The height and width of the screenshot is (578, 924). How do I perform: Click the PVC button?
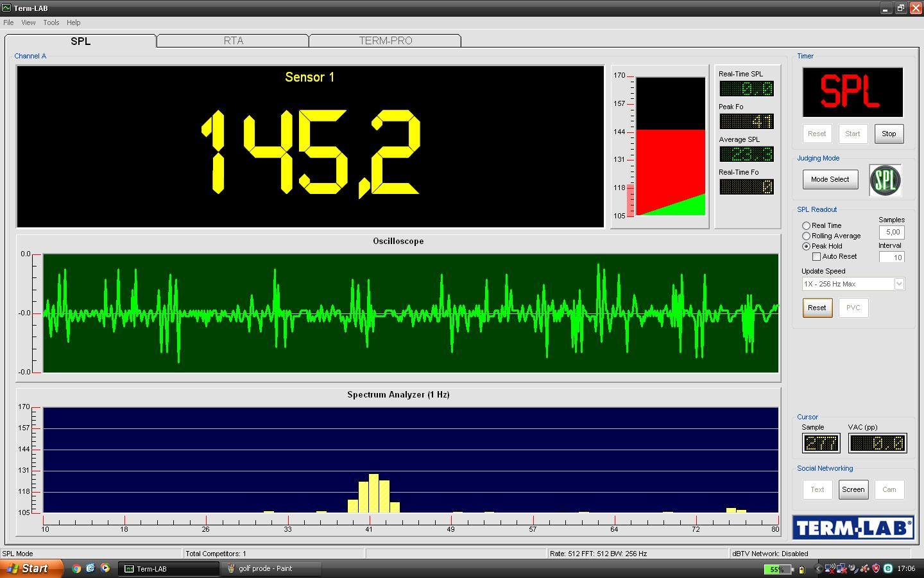(853, 308)
